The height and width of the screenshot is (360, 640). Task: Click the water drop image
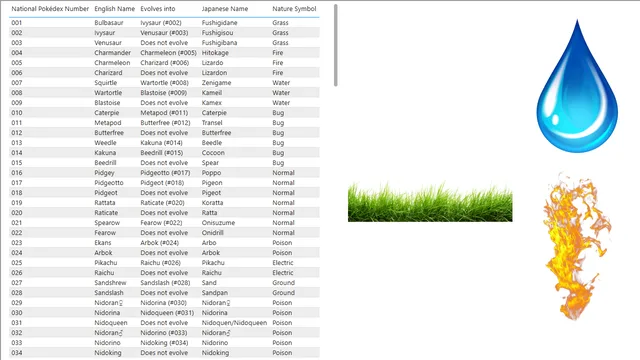coord(577,86)
